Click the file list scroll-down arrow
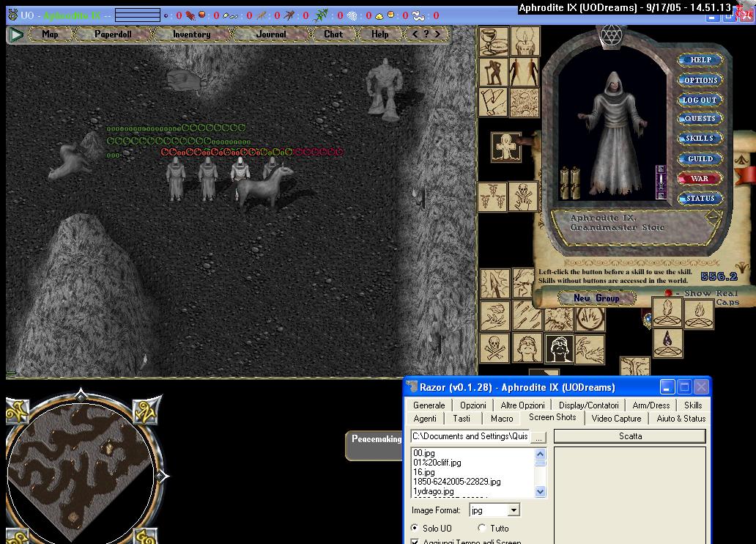This screenshot has width=756, height=544. click(x=541, y=492)
